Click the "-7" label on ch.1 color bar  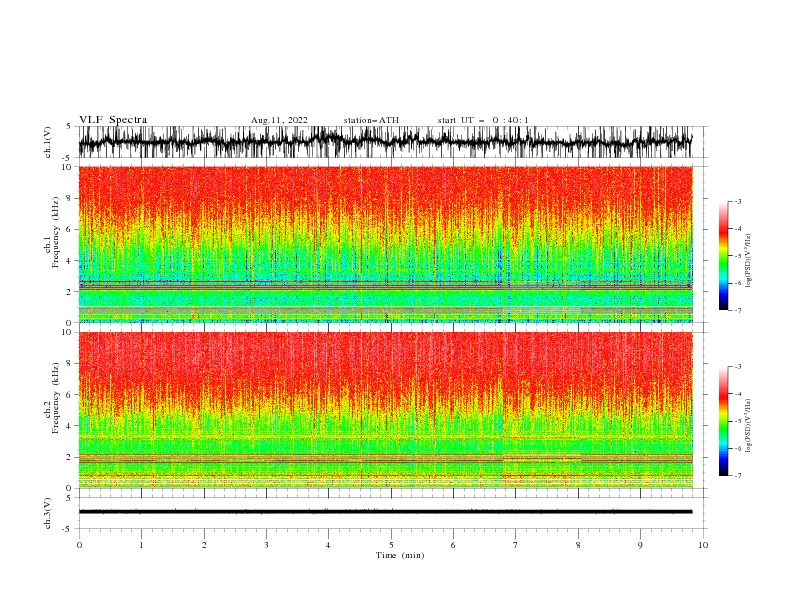point(738,310)
